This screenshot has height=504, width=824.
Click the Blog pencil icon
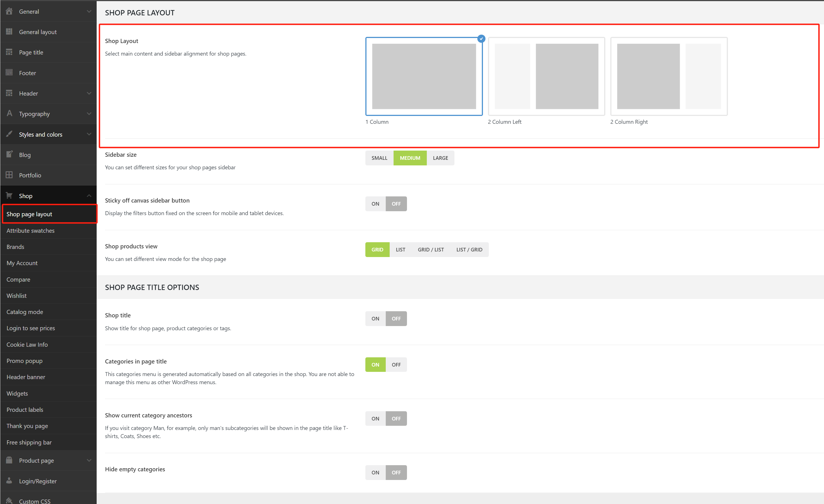coord(9,154)
